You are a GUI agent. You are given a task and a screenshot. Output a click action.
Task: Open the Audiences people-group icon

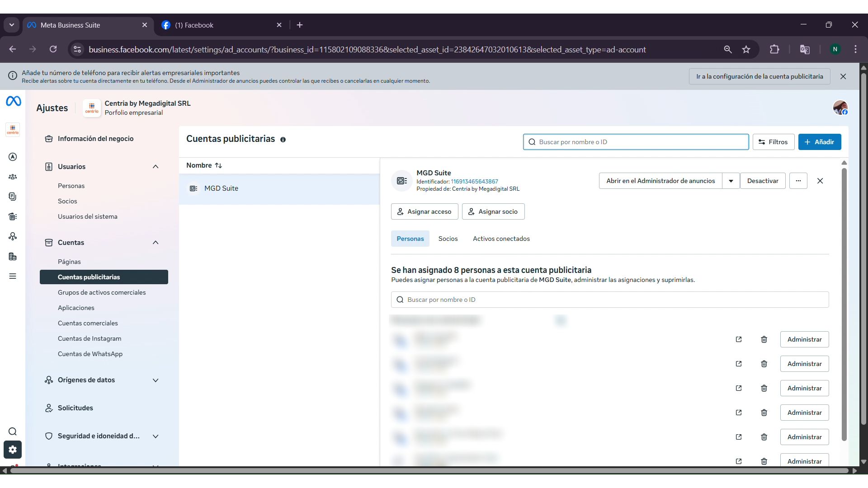13,177
